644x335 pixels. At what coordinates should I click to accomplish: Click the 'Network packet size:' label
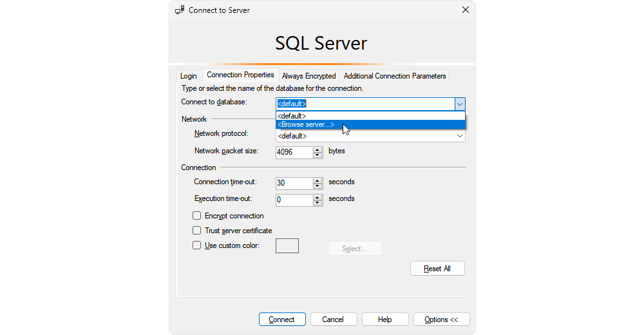click(227, 151)
